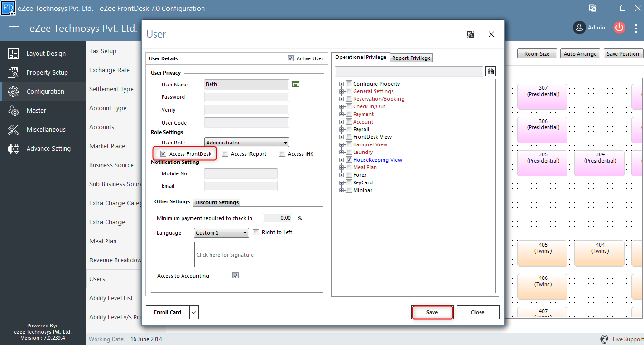Click the minimum payment percentage field
This screenshot has height=345, width=644.
pyautogui.click(x=278, y=218)
